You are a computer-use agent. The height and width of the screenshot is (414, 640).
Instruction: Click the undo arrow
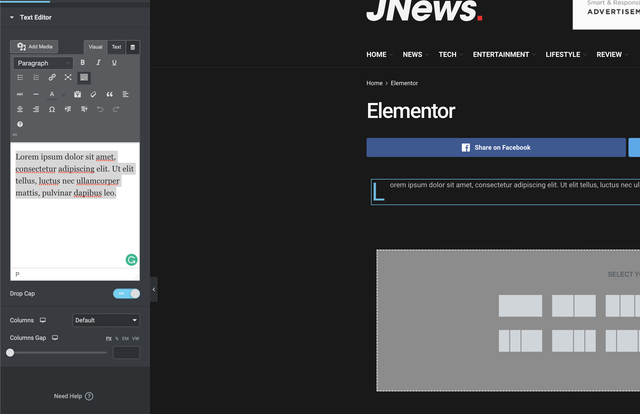tap(100, 109)
